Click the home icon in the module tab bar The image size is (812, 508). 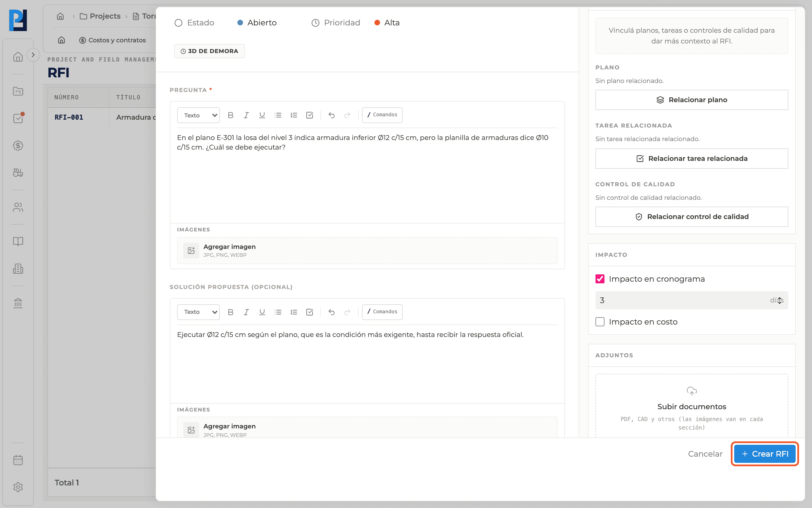(x=61, y=40)
